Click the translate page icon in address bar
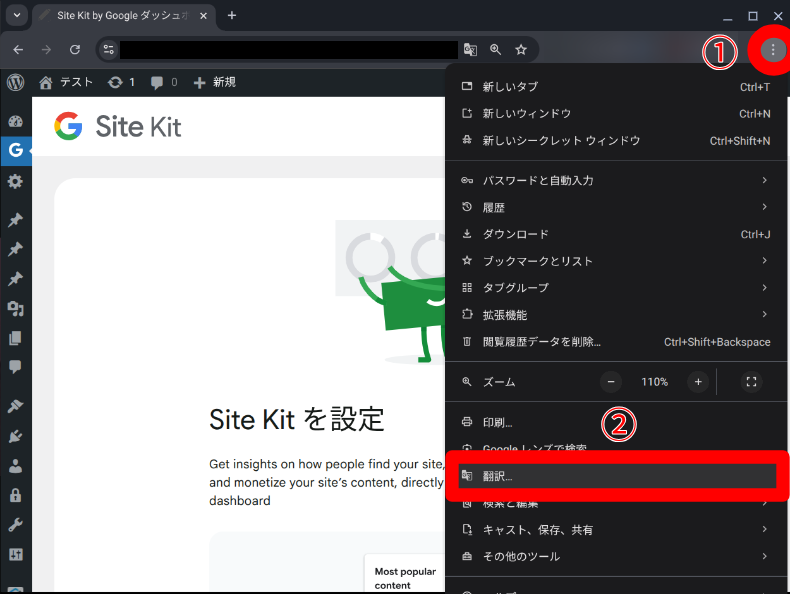 (x=470, y=49)
